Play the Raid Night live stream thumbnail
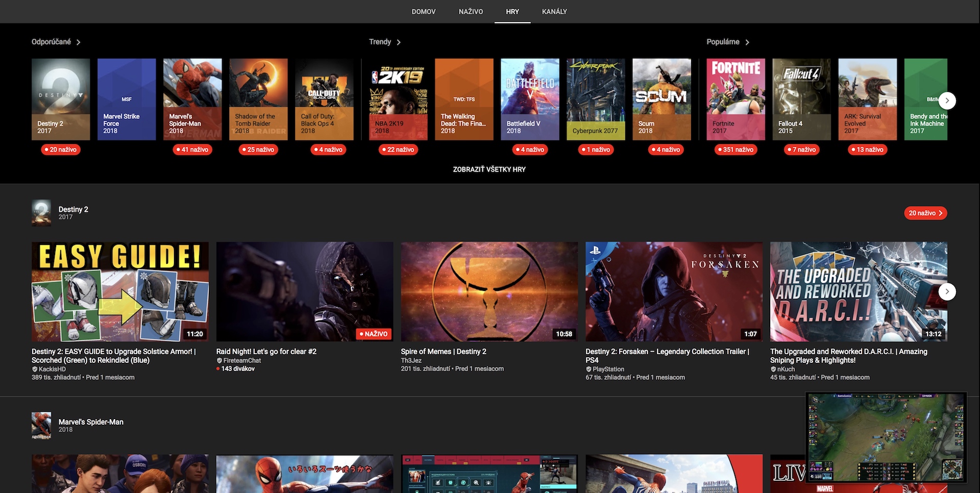Image resolution: width=980 pixels, height=493 pixels. 305,291
